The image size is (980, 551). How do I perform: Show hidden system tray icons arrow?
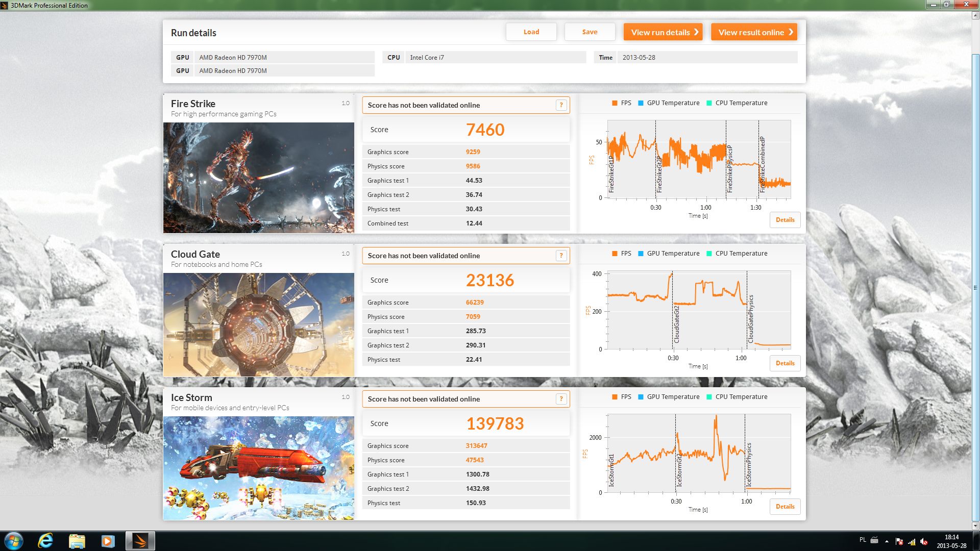887,541
